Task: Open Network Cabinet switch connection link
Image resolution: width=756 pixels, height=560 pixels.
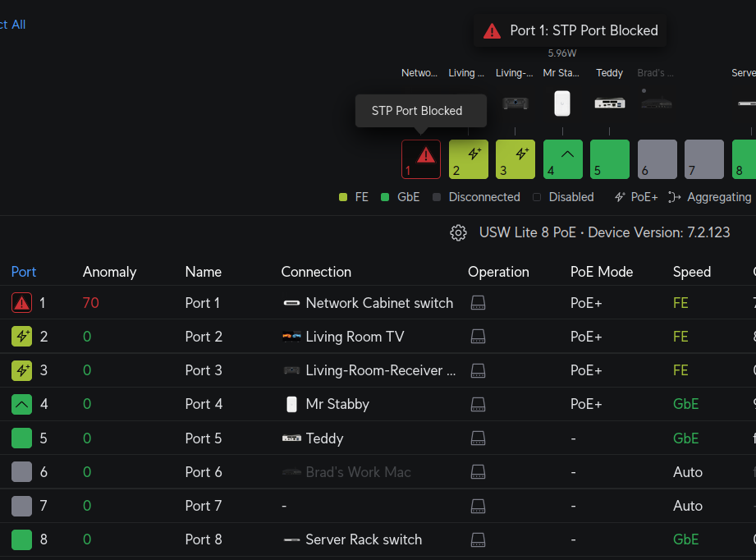Action: pyautogui.click(x=379, y=303)
